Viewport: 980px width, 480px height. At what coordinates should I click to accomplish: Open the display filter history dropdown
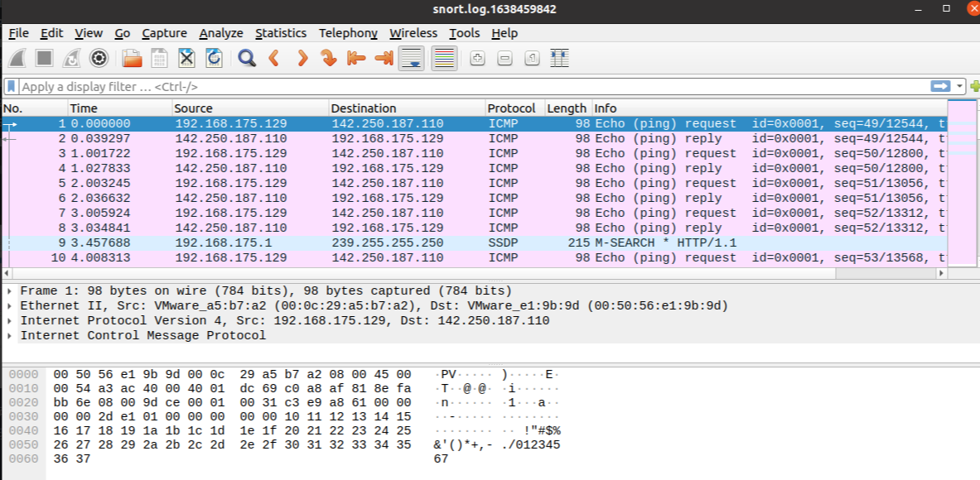click(960, 86)
